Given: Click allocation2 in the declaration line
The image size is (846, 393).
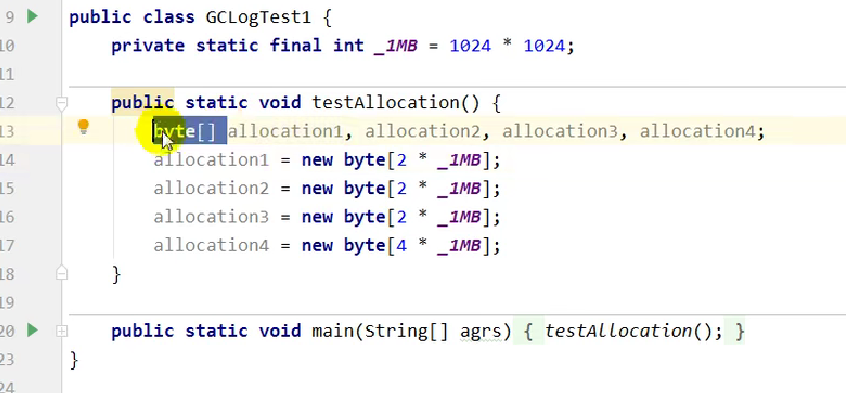Looking at the screenshot, I should pyautogui.click(x=423, y=132).
